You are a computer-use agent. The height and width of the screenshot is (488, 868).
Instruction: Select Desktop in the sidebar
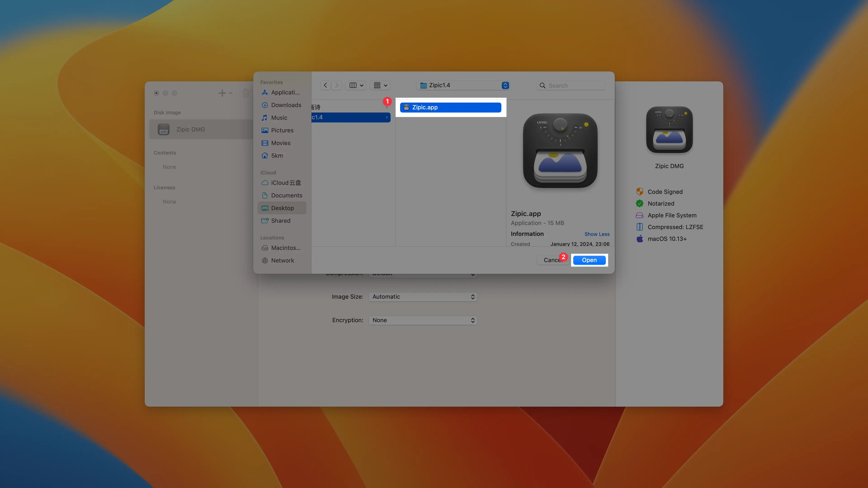point(282,208)
